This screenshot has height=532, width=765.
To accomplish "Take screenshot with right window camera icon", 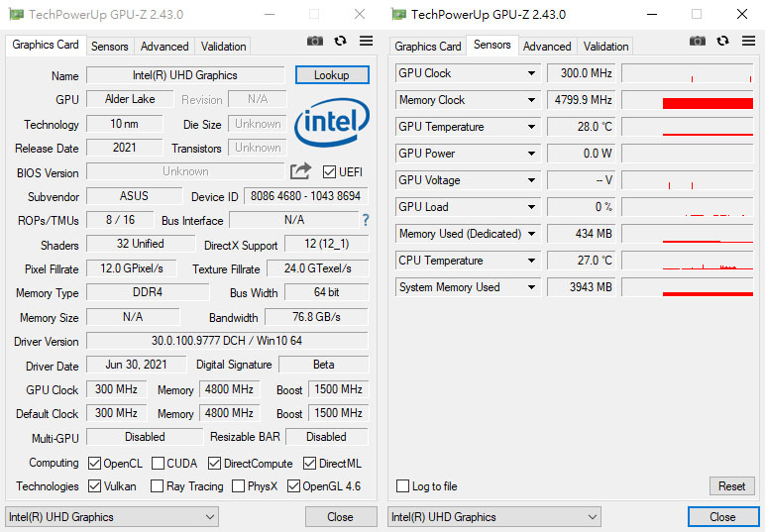I will click(x=698, y=41).
